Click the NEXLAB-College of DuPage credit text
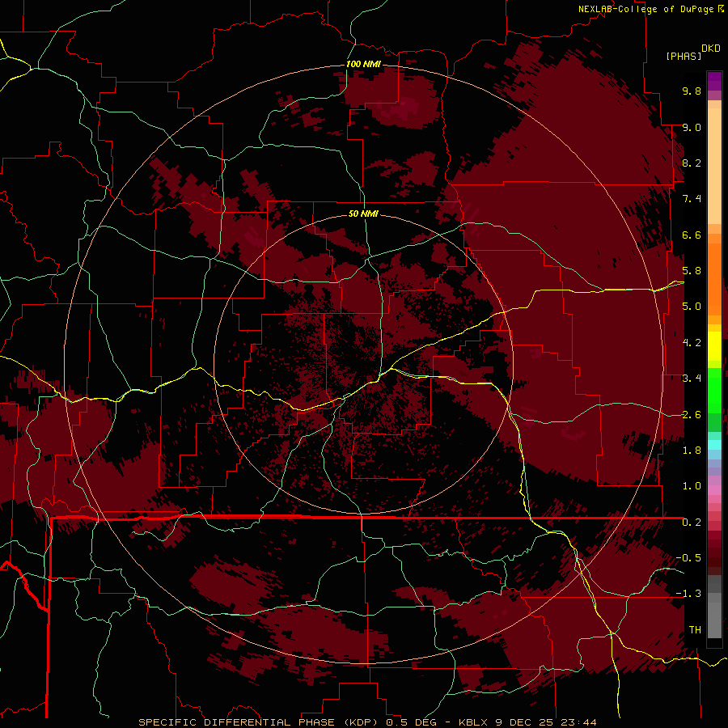Viewport: 728px width, 728px height. [647, 9]
